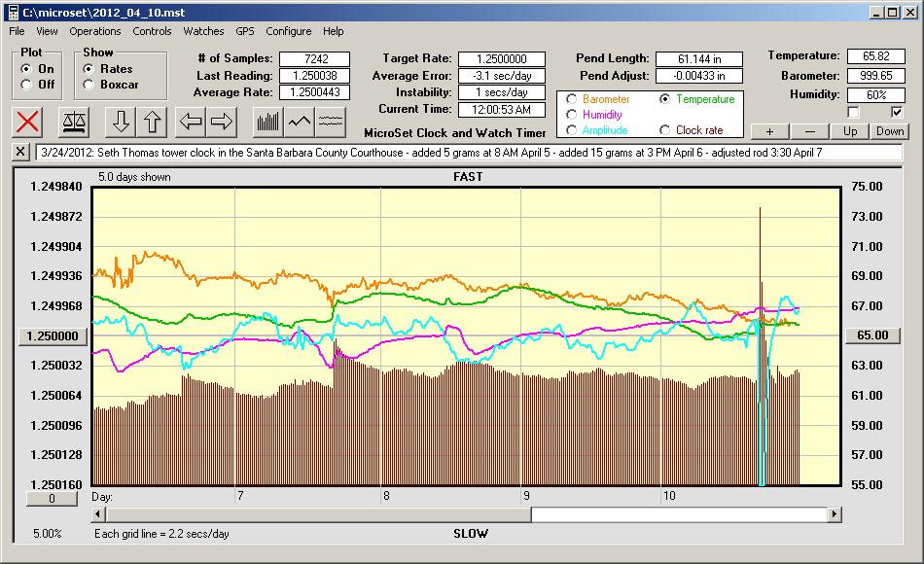Select the bar graph display icon
The height and width of the screenshot is (564, 924).
click(x=268, y=122)
